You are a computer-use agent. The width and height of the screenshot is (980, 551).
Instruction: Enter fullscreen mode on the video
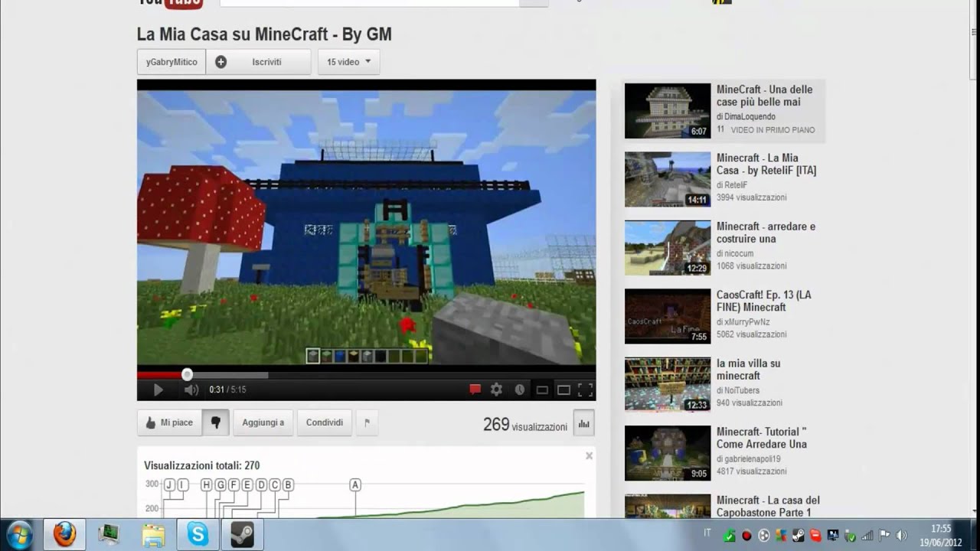[x=586, y=390]
